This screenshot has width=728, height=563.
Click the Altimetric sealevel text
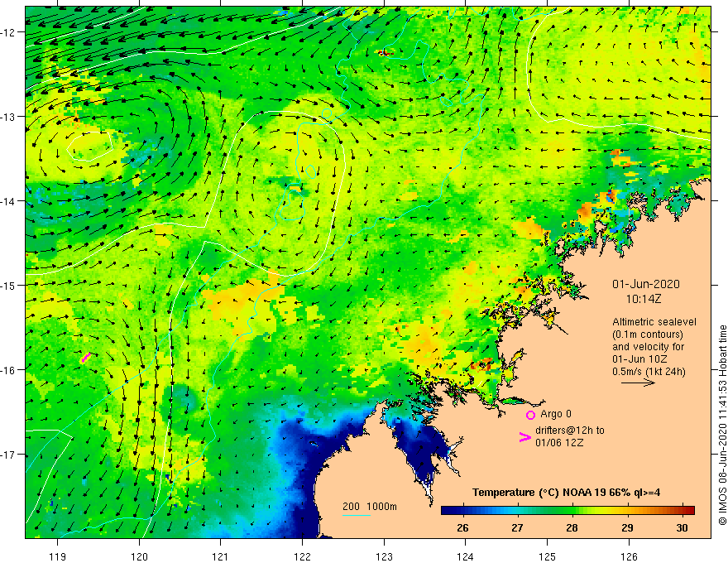pos(654,322)
